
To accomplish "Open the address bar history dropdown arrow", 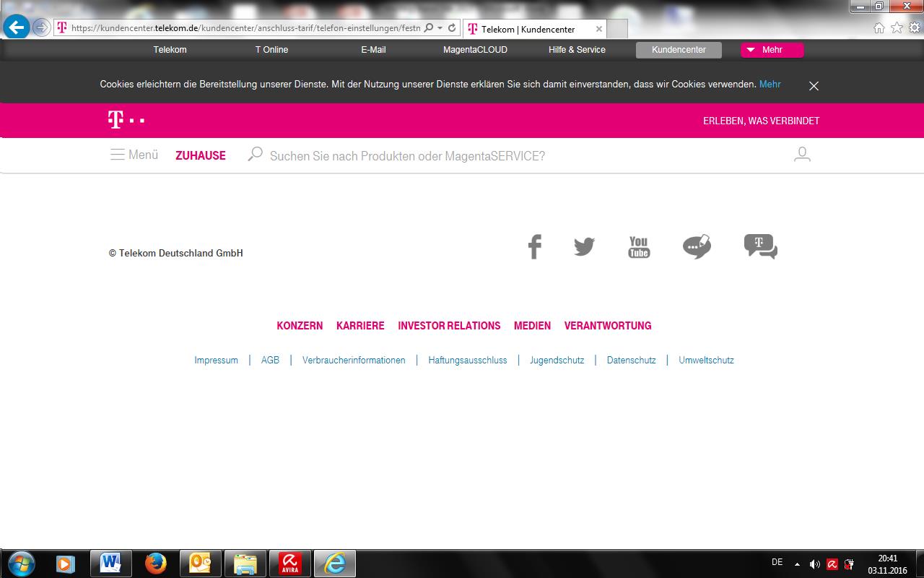I will pyautogui.click(x=440, y=27).
